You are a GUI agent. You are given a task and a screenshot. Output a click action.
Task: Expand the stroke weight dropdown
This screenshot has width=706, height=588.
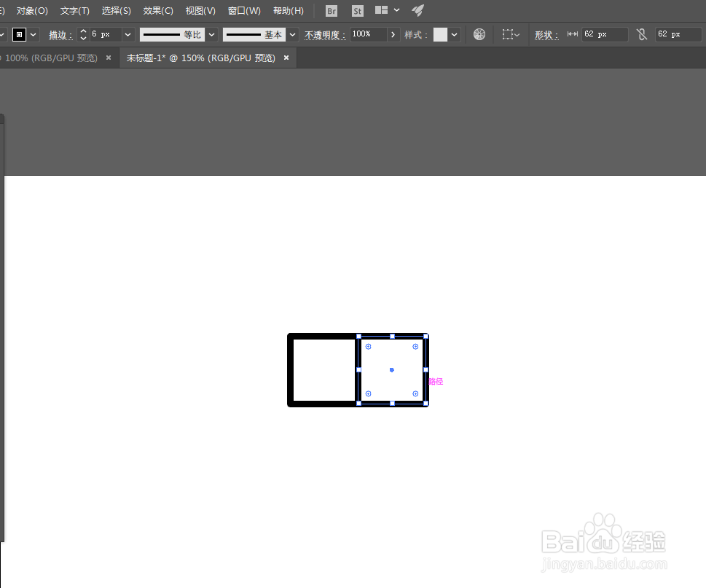(128, 35)
